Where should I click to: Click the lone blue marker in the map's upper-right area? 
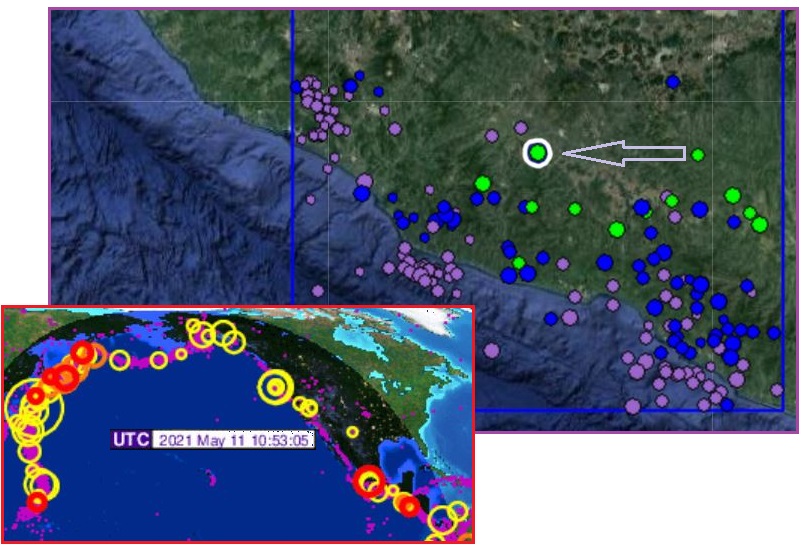(x=673, y=82)
